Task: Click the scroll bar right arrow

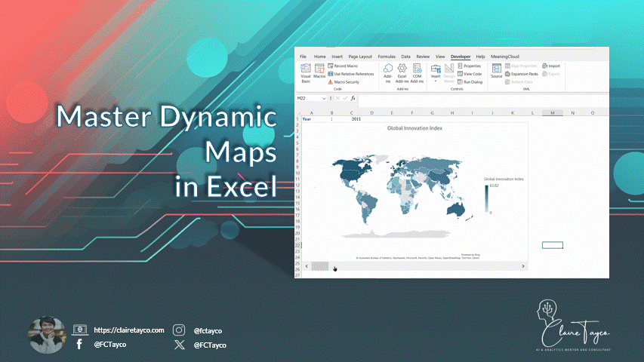Action: pos(523,266)
